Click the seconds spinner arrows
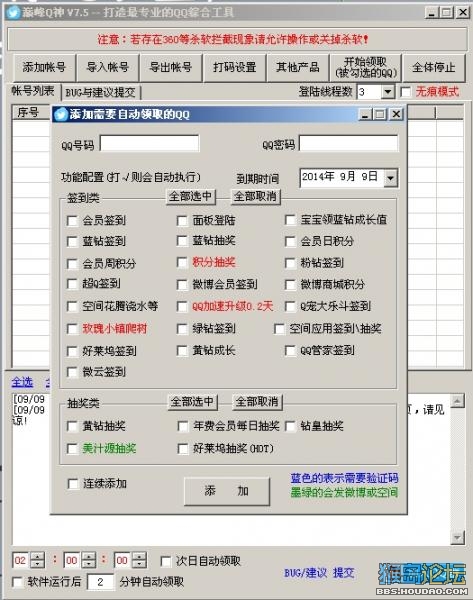Screen dimensions: 473x600 pyautogui.click(x=139, y=561)
